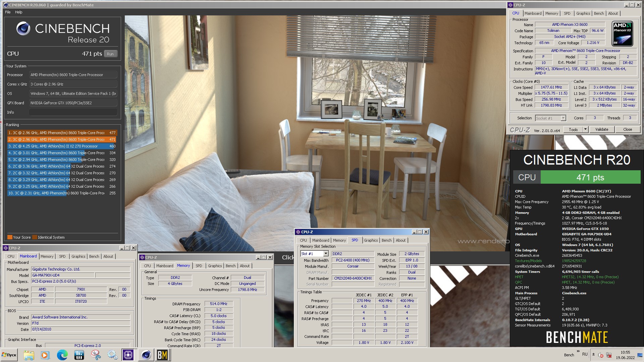The height and width of the screenshot is (362, 644).
Task: Click the muted volume tray icon
Action: pyautogui.click(x=600, y=355)
